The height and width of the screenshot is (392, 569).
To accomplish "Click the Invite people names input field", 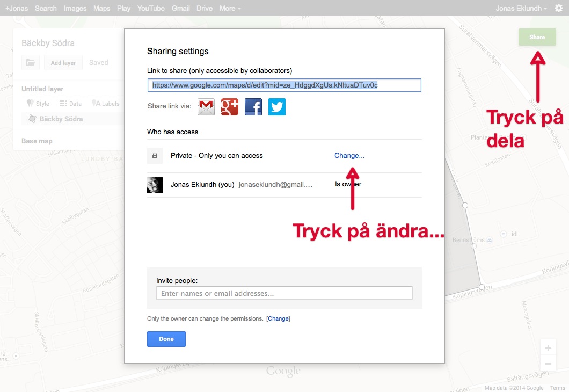I will pyautogui.click(x=284, y=293).
